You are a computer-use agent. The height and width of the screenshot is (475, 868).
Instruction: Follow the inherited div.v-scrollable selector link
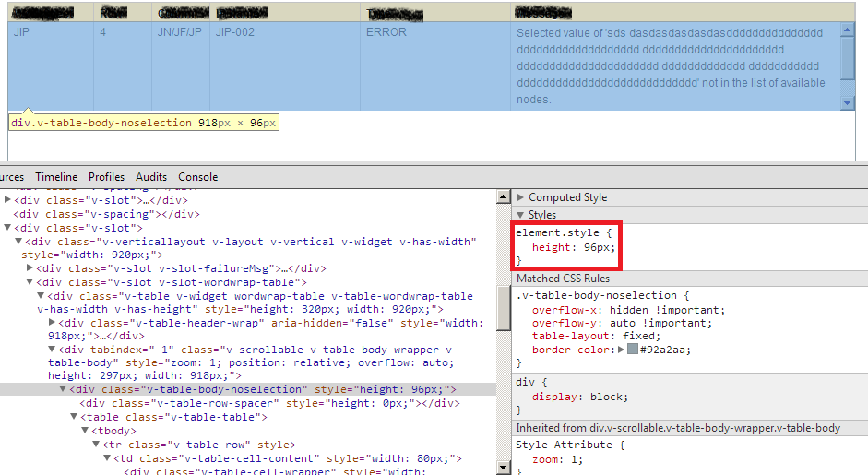pyautogui.click(x=715, y=428)
